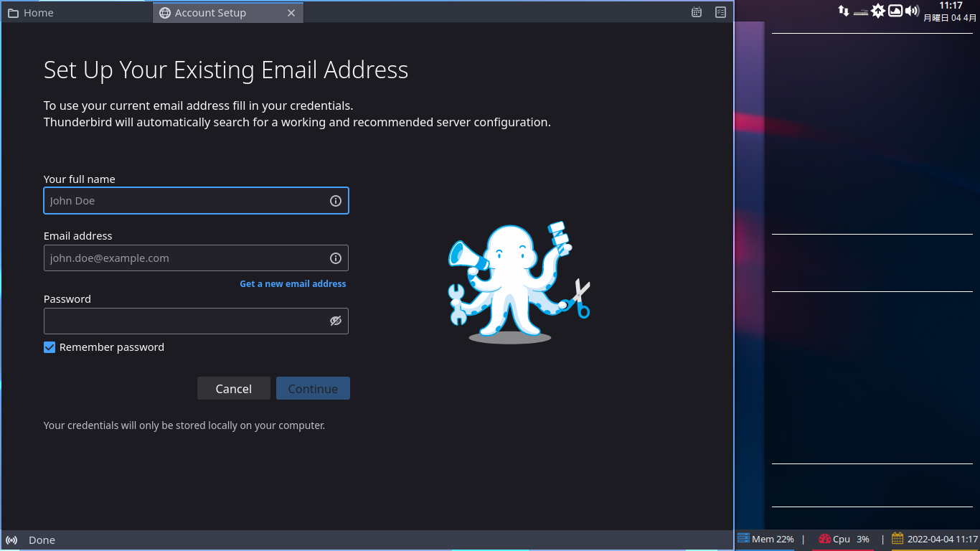Screen dimensions: 980x551
Task: Click the online status icon in status bar
Action: click(11, 540)
